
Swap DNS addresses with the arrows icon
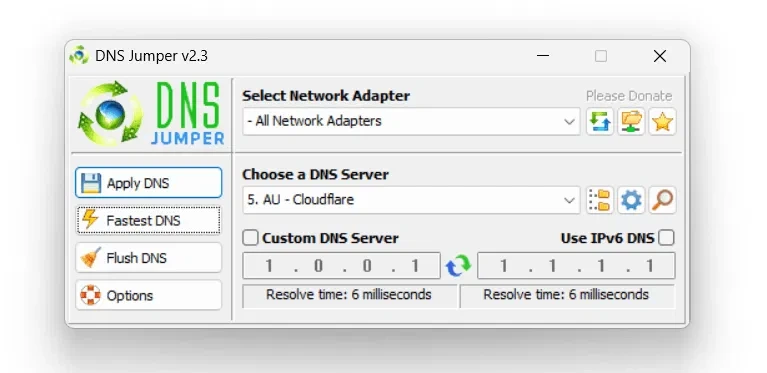458,265
